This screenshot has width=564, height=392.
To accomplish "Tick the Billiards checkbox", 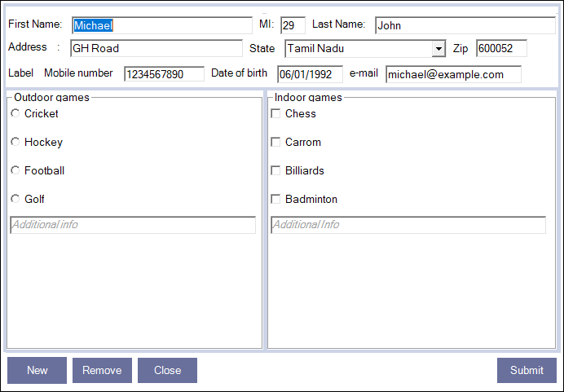I will 275,171.
